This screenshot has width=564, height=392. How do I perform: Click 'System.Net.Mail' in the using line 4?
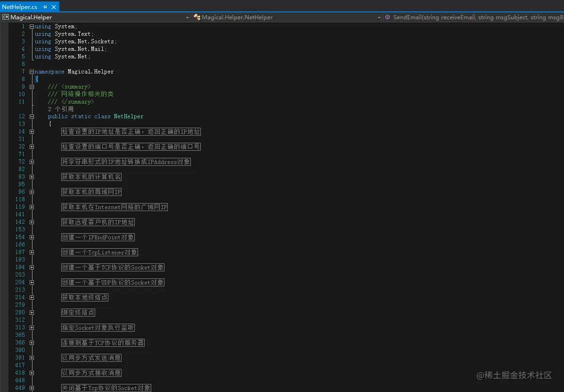tap(80, 49)
